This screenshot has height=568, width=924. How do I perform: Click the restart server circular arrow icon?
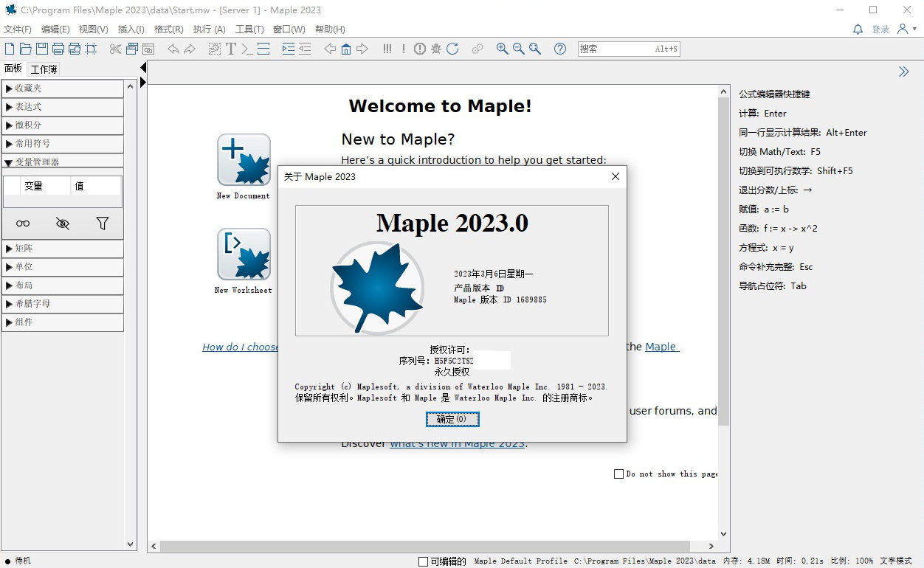pos(452,49)
